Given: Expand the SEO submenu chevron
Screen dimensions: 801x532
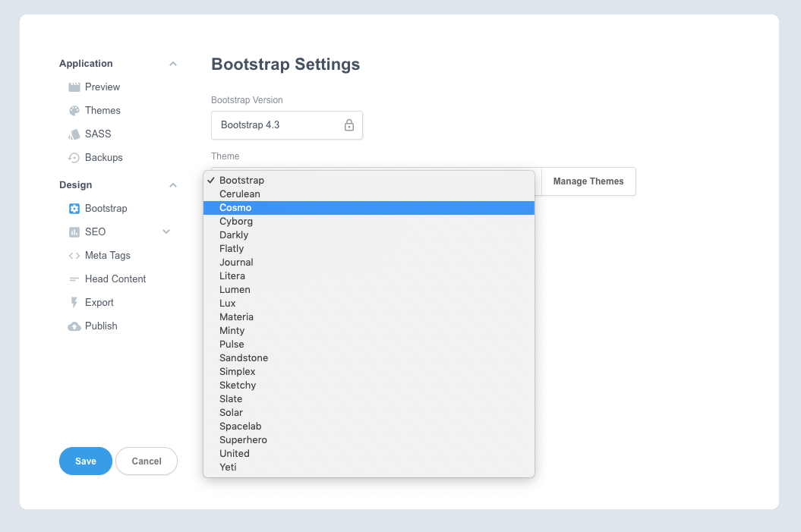Looking at the screenshot, I should (x=166, y=231).
